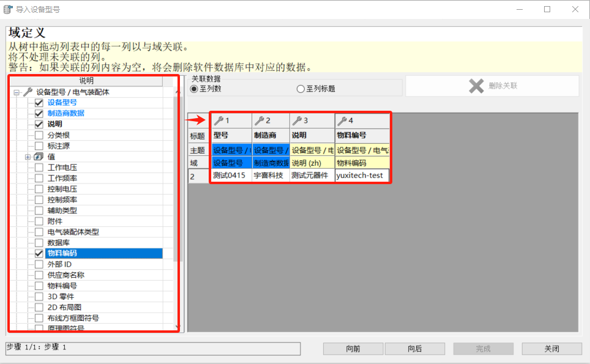
Task: Expand the 值 tree node
Action: pyautogui.click(x=27, y=155)
